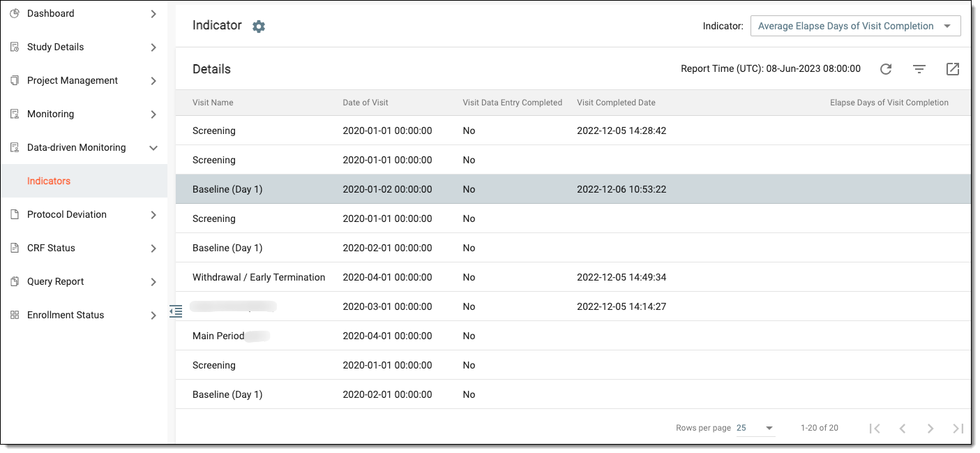Sort by Elapse Days of Visit Completion header
Image resolution: width=980 pixels, height=453 pixels.
[889, 103]
